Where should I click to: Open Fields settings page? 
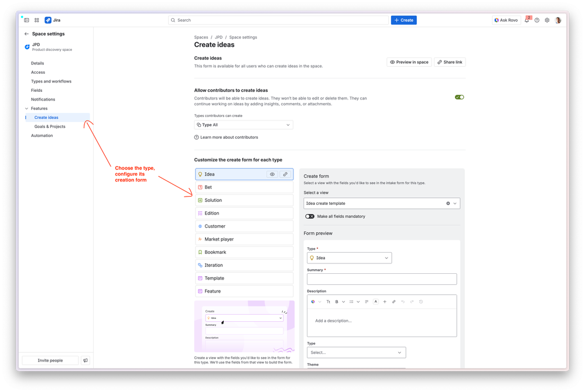(x=36, y=91)
